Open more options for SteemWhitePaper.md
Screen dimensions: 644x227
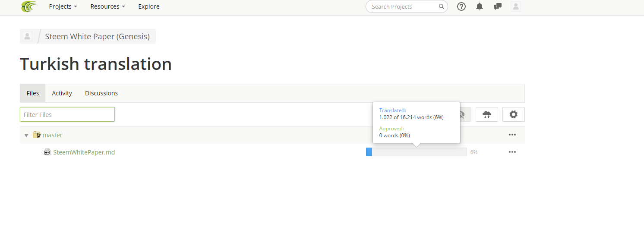(x=512, y=152)
